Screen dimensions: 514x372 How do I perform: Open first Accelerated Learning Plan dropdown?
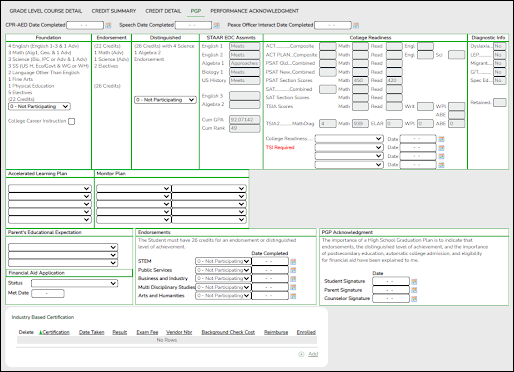coord(50,188)
